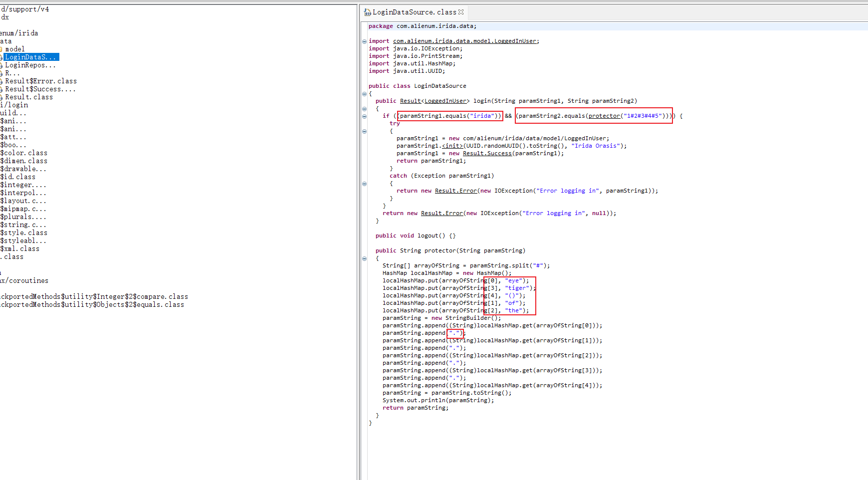This screenshot has width=868, height=480.
Task: Open $xml.class in the tree
Action: click(20, 248)
